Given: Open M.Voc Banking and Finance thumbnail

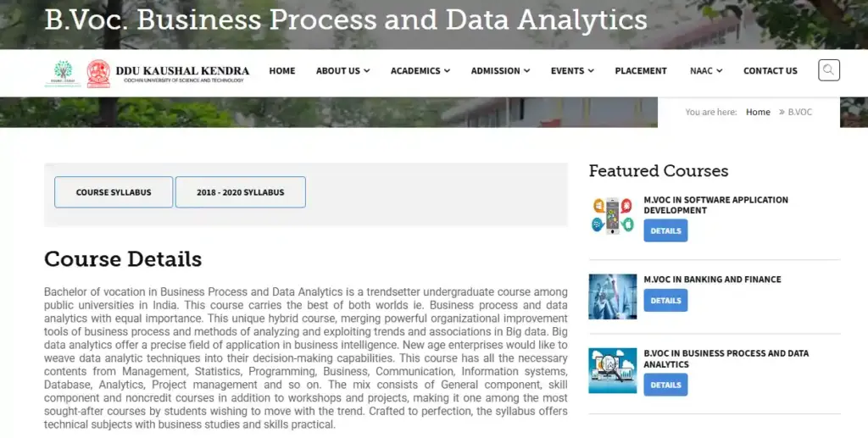Looking at the screenshot, I should (612, 296).
